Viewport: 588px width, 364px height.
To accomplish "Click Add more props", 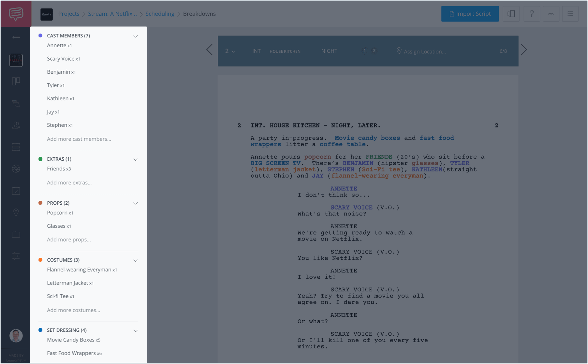I will [69, 240].
